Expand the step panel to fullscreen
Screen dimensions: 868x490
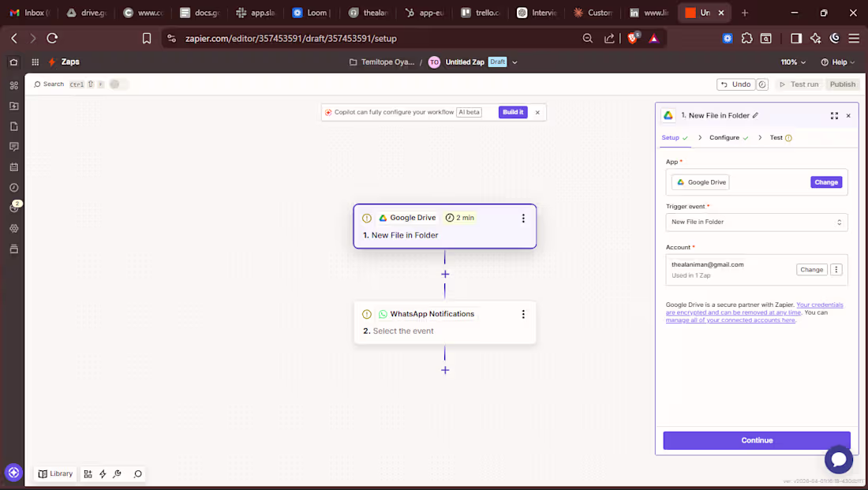click(x=834, y=116)
